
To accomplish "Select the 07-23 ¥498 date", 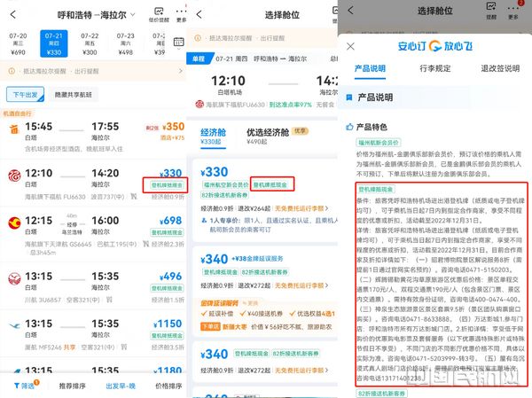I will [x=126, y=43].
